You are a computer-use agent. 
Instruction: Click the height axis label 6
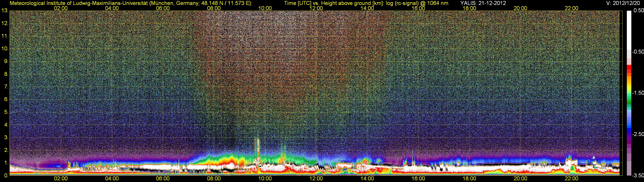pyautogui.click(x=6, y=100)
